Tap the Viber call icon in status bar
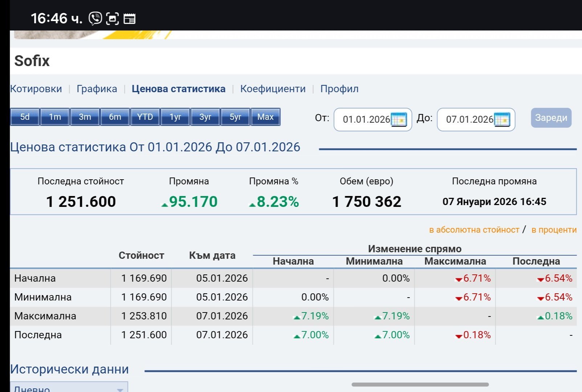Screen dimensions: 582x392 tap(95, 18)
